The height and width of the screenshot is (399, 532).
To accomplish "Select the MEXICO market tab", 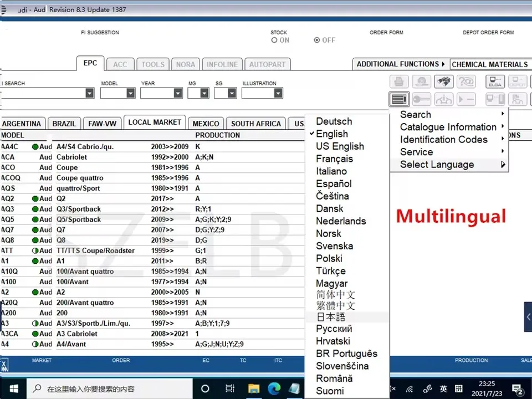I will (x=206, y=122).
